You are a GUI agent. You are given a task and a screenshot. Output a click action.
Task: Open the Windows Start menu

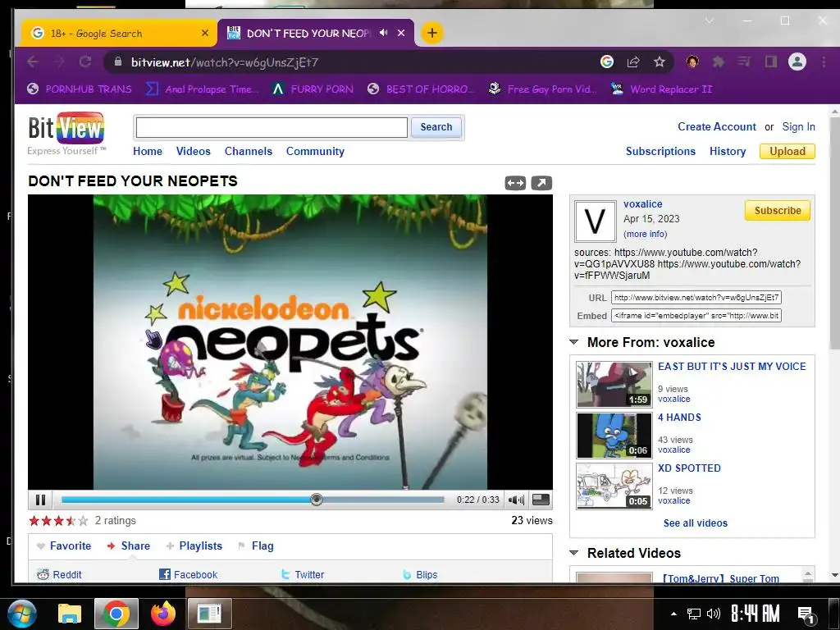click(x=22, y=614)
